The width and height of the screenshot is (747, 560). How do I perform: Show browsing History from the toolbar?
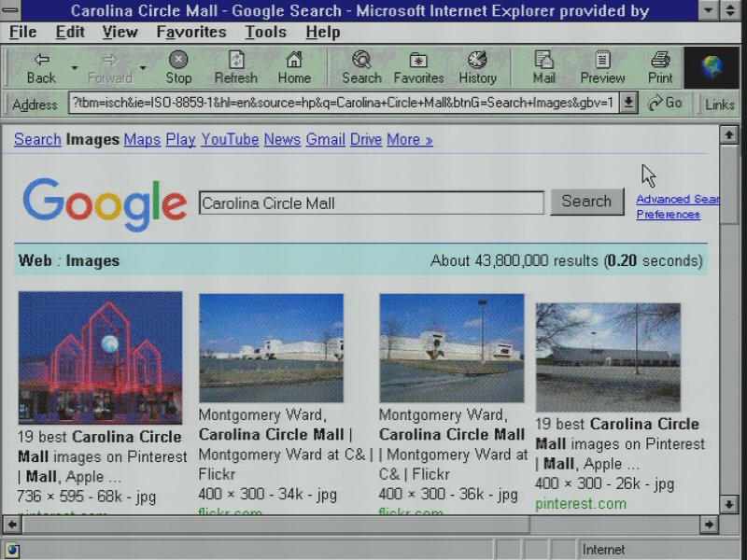tap(477, 68)
